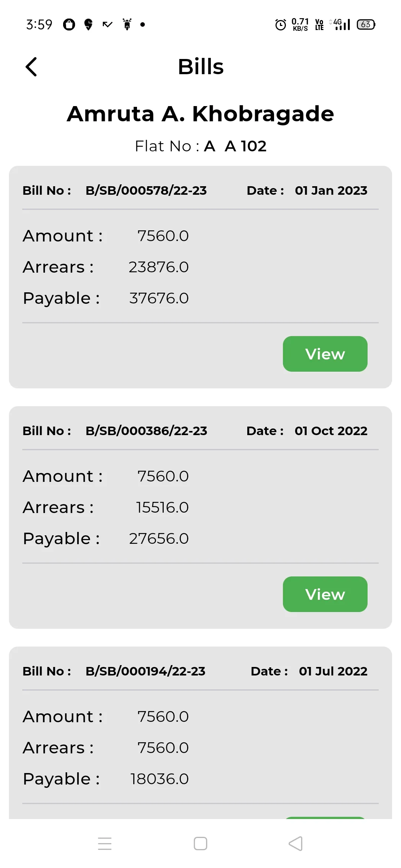401x868 pixels.
Task: Tap the missed call notification icon
Action: [107, 25]
